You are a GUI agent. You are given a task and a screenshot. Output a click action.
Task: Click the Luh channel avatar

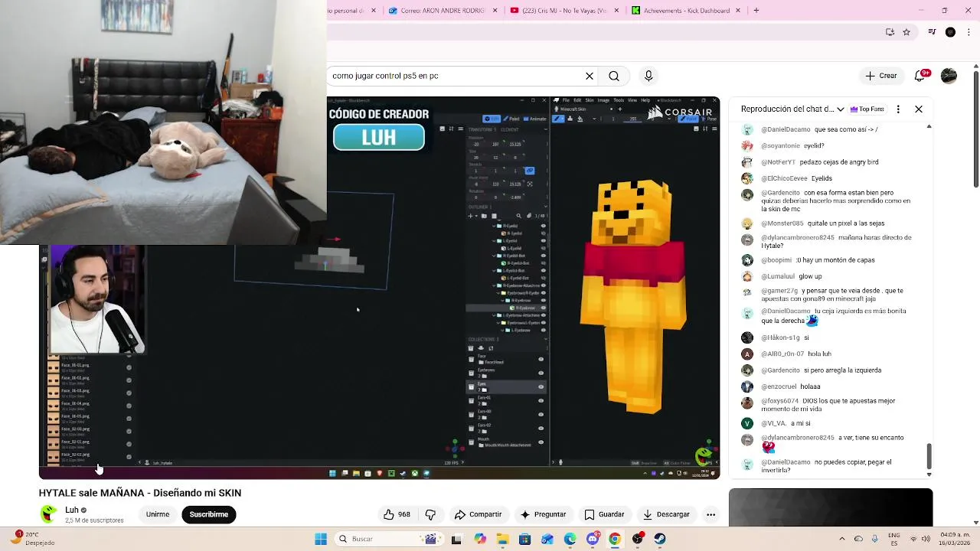click(x=49, y=514)
